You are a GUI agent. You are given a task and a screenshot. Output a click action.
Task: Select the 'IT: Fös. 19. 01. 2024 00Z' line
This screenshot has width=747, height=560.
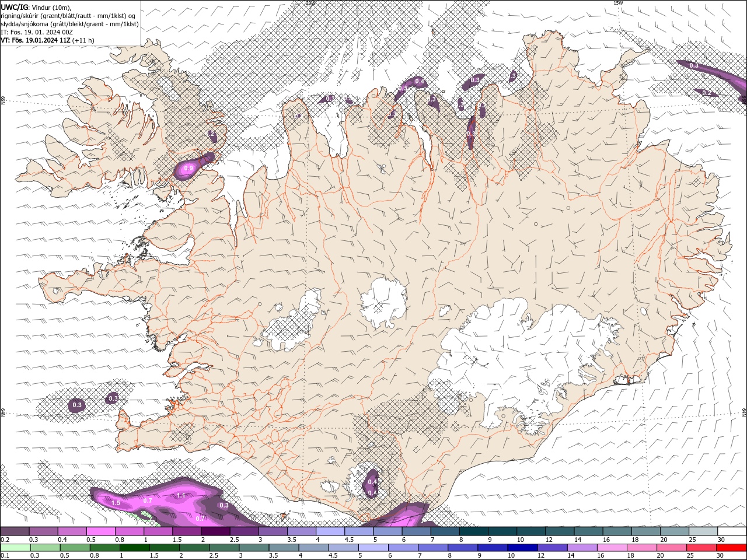pyautogui.click(x=37, y=32)
